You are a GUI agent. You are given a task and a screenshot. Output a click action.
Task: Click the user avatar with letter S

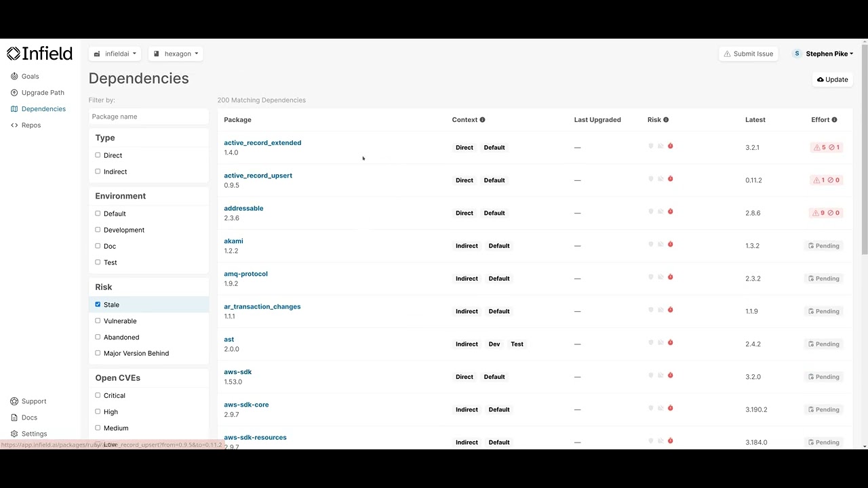(x=797, y=54)
